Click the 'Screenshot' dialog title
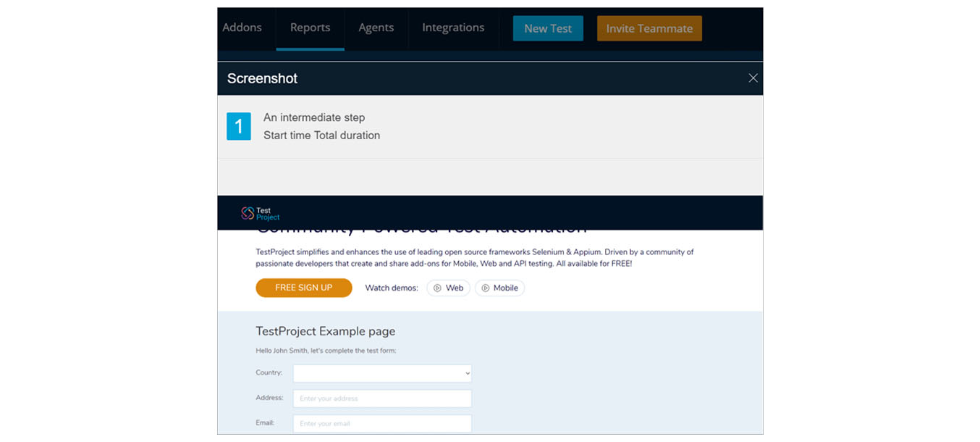 click(262, 78)
